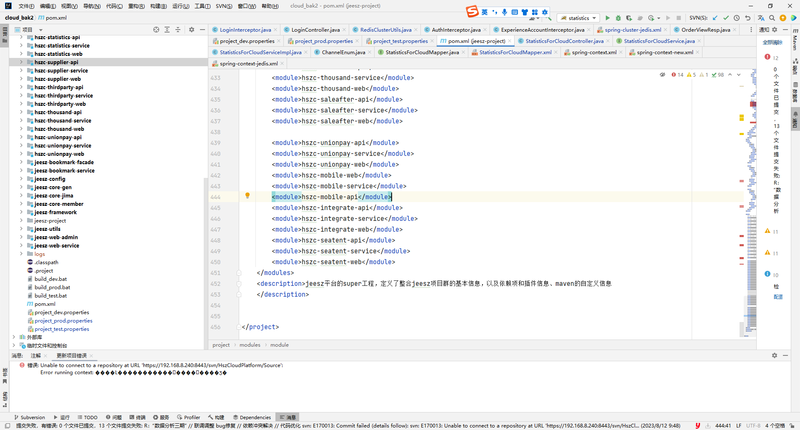Toggle status bar tool window quick-access icon

point(7,425)
